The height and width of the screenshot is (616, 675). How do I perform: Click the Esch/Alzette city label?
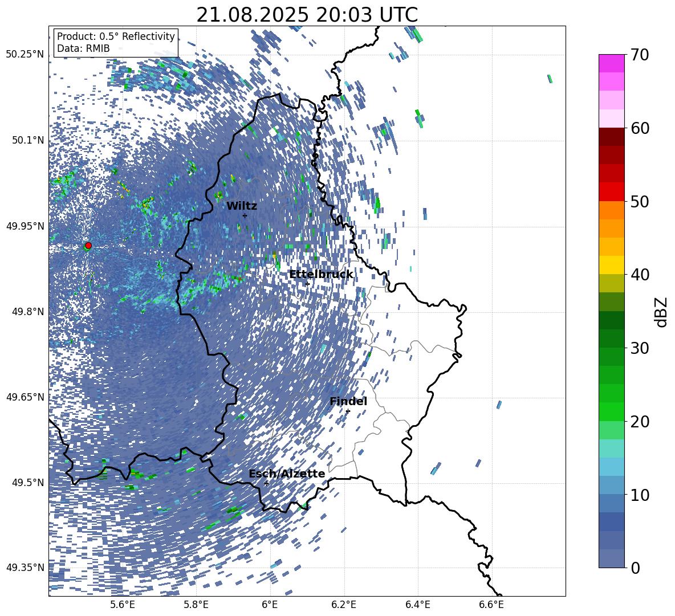tap(287, 474)
